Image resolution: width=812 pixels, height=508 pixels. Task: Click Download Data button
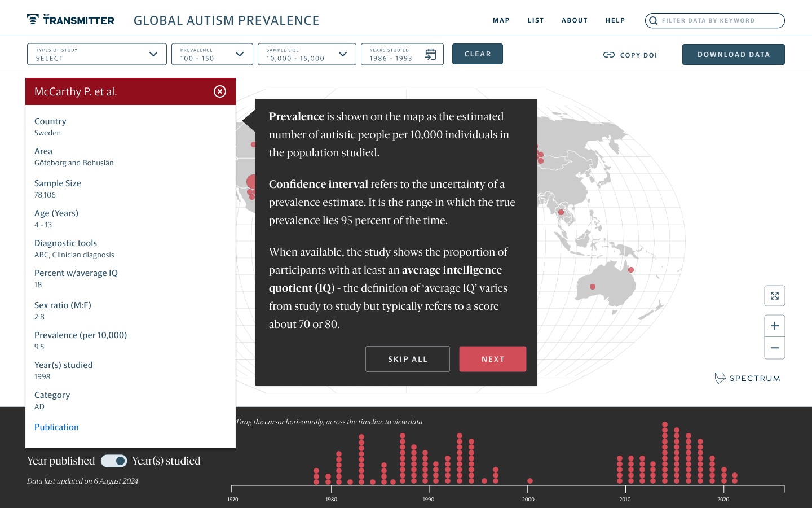pos(734,54)
